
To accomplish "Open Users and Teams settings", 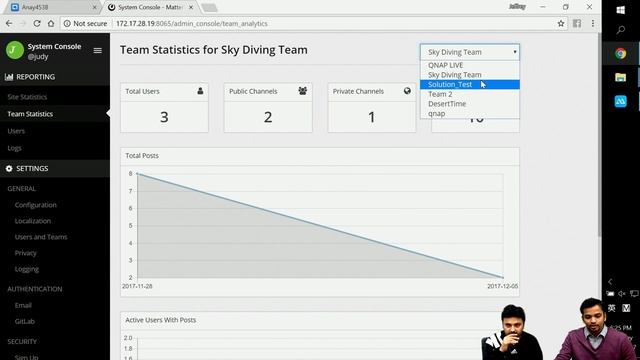I will pyautogui.click(x=41, y=237).
